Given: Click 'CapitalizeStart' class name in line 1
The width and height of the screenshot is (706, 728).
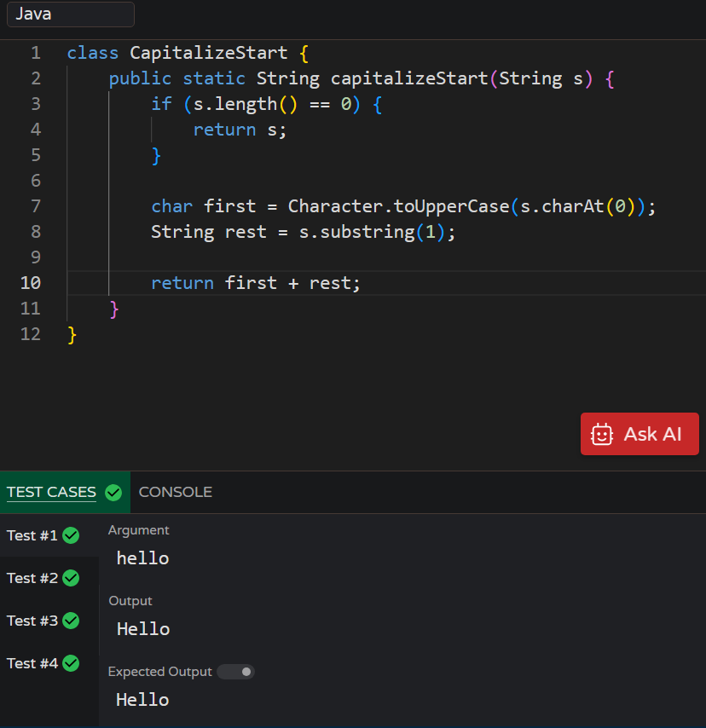Looking at the screenshot, I should (209, 53).
